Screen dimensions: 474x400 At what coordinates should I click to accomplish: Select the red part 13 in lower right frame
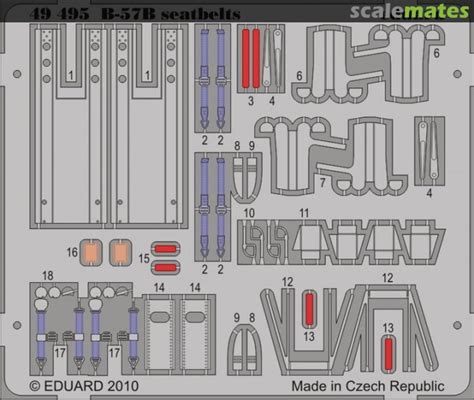(x=388, y=354)
